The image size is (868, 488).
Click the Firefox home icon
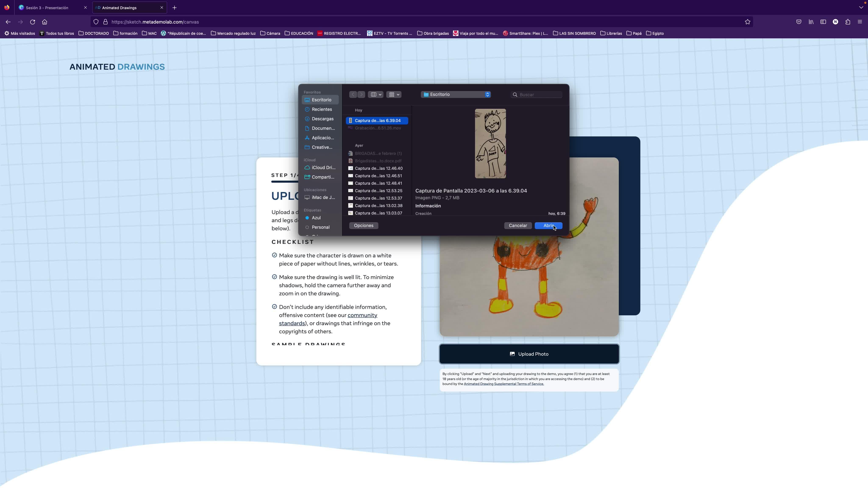click(45, 22)
